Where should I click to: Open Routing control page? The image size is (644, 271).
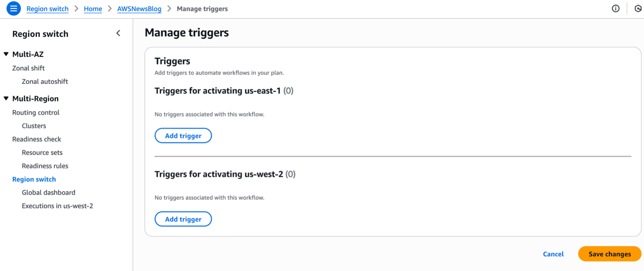coord(36,113)
